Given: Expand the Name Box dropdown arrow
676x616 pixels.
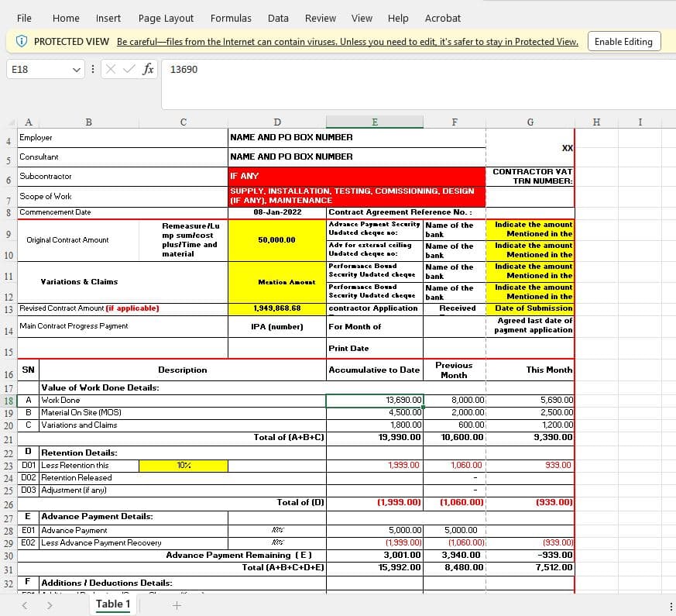Looking at the screenshot, I should (77, 70).
